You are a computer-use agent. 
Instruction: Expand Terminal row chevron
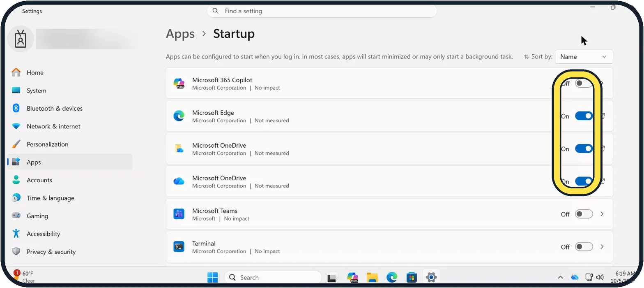602,246
